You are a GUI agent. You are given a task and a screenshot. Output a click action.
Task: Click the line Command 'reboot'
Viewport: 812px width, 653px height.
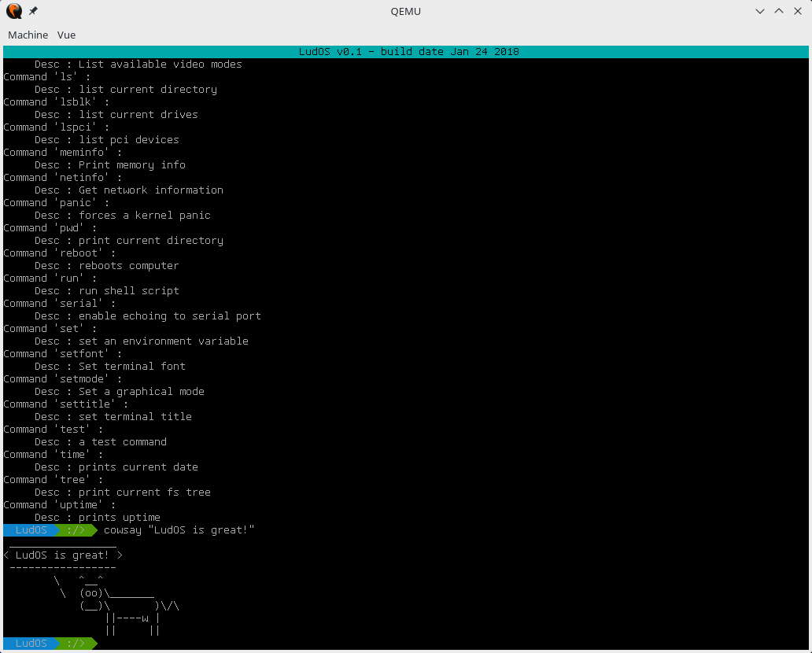point(60,253)
